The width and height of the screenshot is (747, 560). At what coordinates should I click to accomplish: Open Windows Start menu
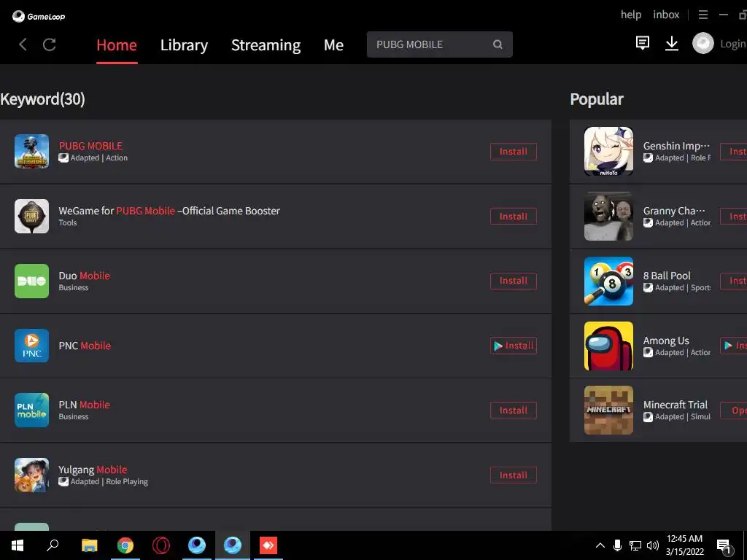coord(18,545)
